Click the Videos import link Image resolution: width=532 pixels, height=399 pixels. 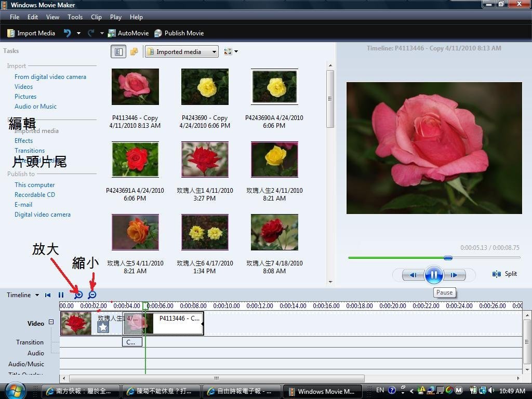(23, 87)
